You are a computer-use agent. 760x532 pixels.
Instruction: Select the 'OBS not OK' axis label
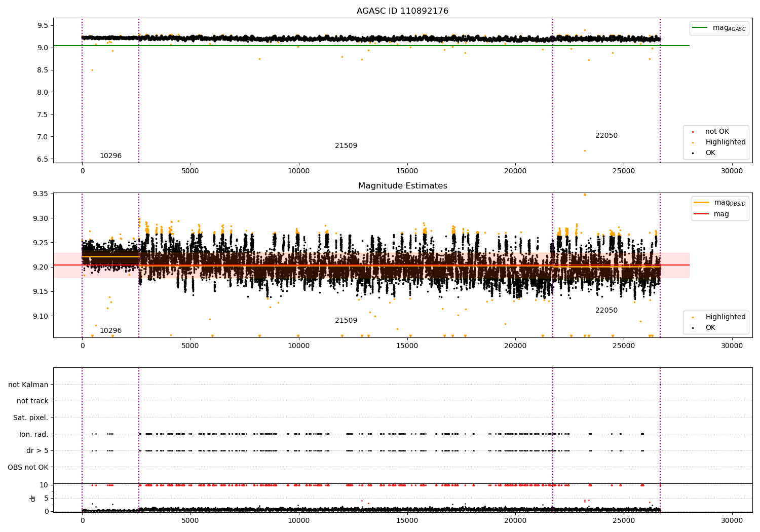[28, 467]
